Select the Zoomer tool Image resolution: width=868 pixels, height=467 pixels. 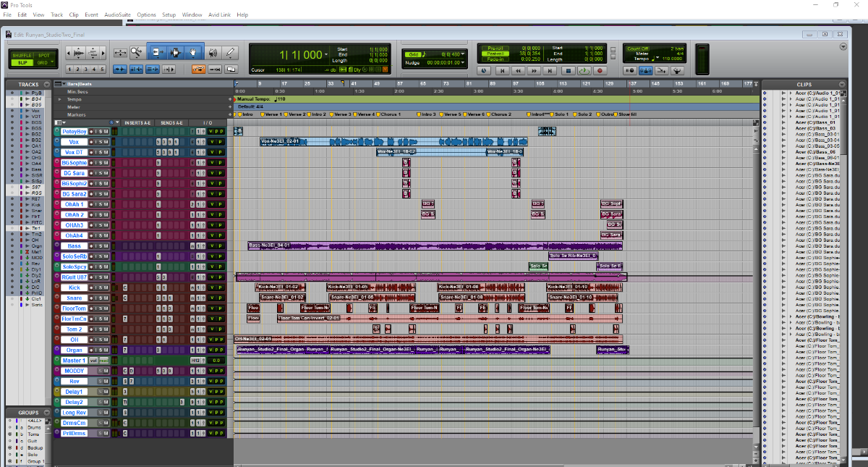pos(136,52)
